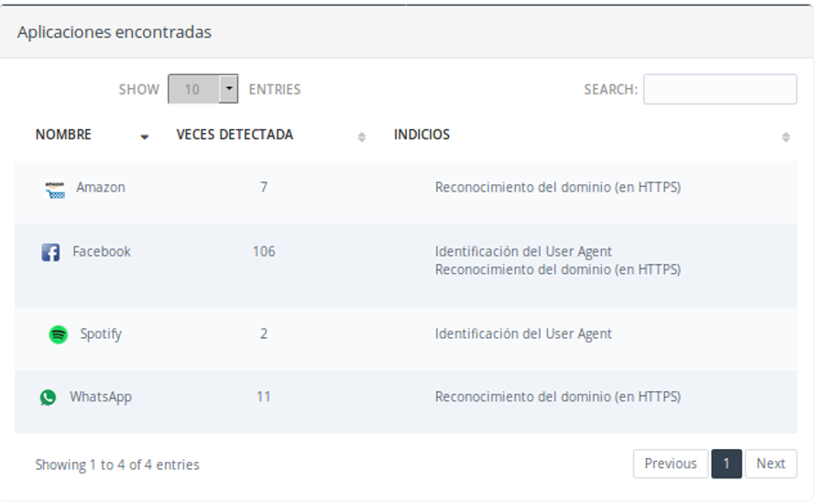Click the Indicios column sort arrows

point(785,137)
